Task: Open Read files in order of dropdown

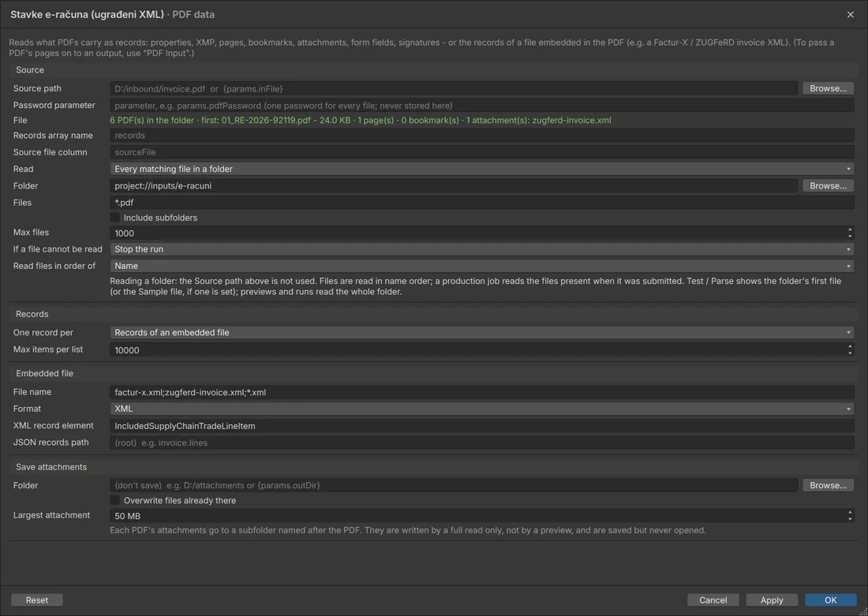Action: (481, 266)
